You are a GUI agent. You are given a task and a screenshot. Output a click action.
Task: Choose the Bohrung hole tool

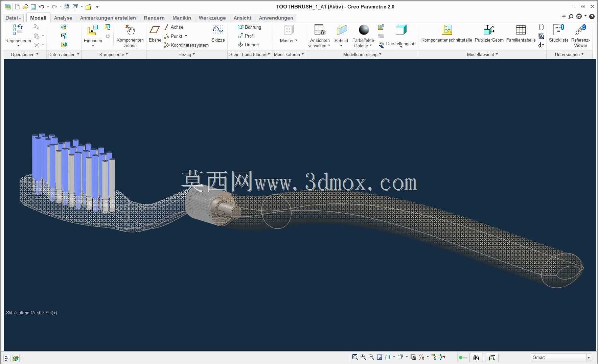coord(250,27)
